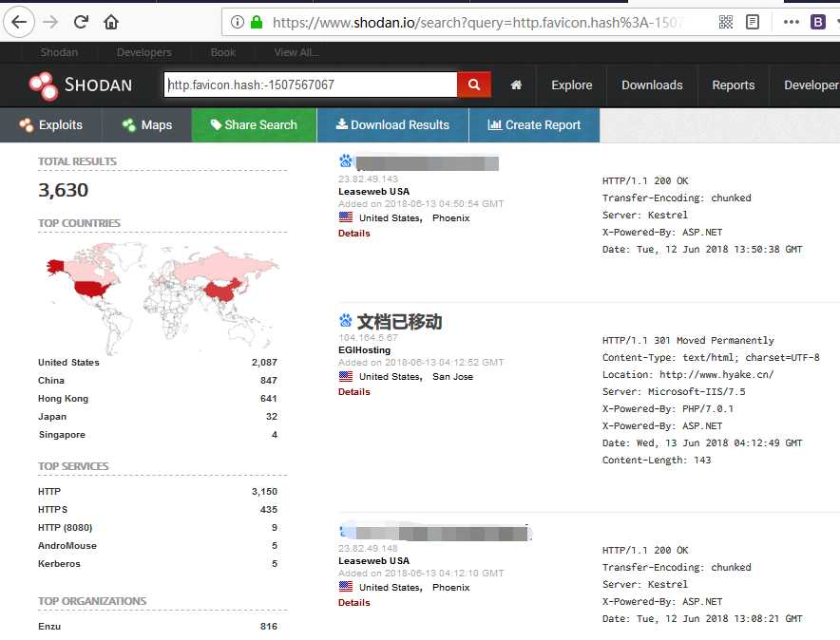The image size is (840, 640).
Task: Click the Download Results button
Action: coord(392,125)
